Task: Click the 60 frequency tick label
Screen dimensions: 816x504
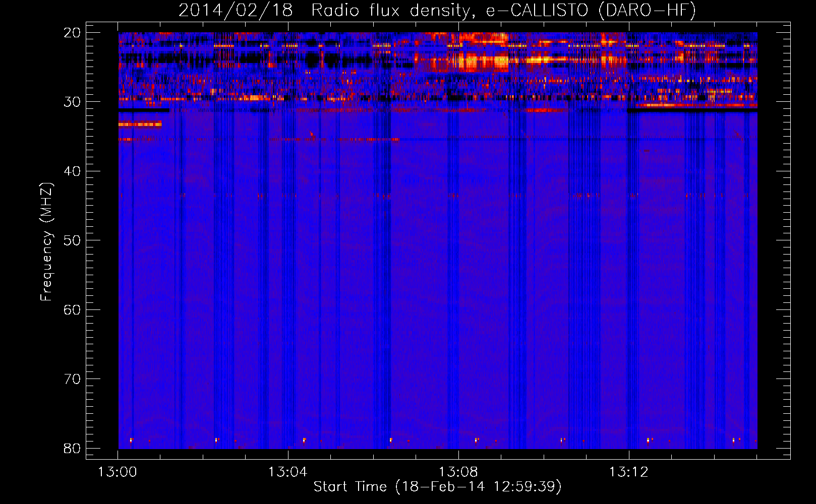Action: pyautogui.click(x=72, y=309)
